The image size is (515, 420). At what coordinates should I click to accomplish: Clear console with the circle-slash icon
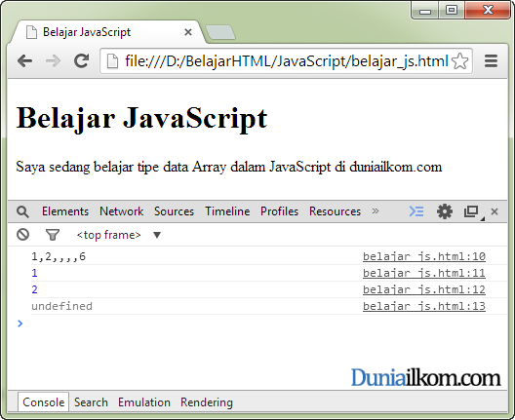(23, 235)
